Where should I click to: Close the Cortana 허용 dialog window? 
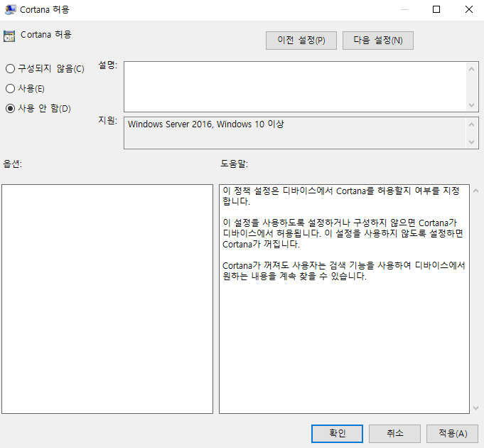pos(469,9)
